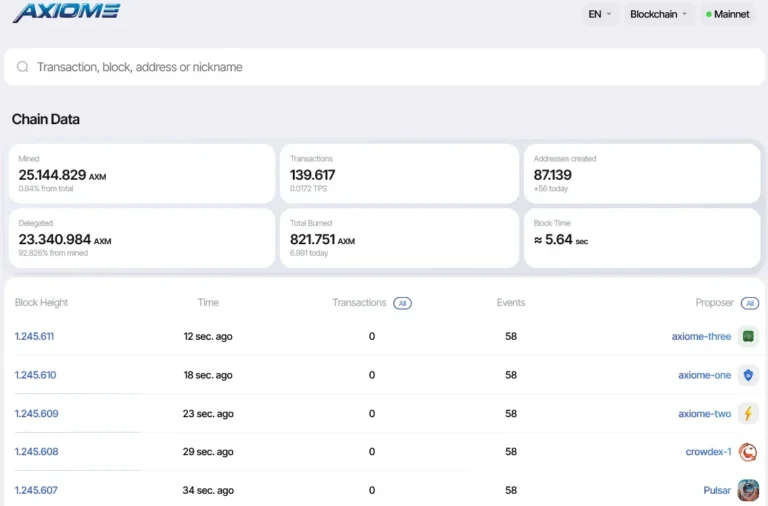This screenshot has width=768, height=506.
Task: Open the axiome-three validator avatar icon
Action: tap(748, 336)
